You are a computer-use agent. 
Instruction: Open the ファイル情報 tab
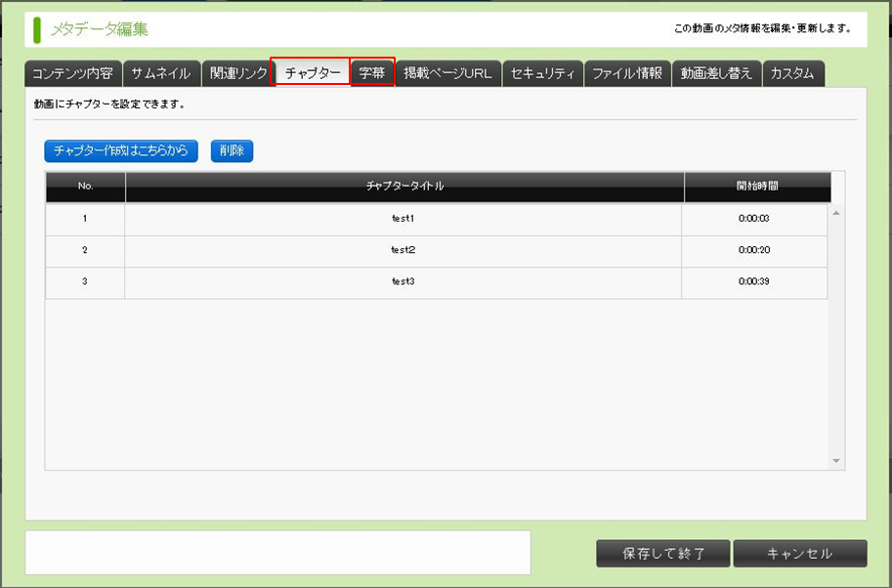pos(627,73)
